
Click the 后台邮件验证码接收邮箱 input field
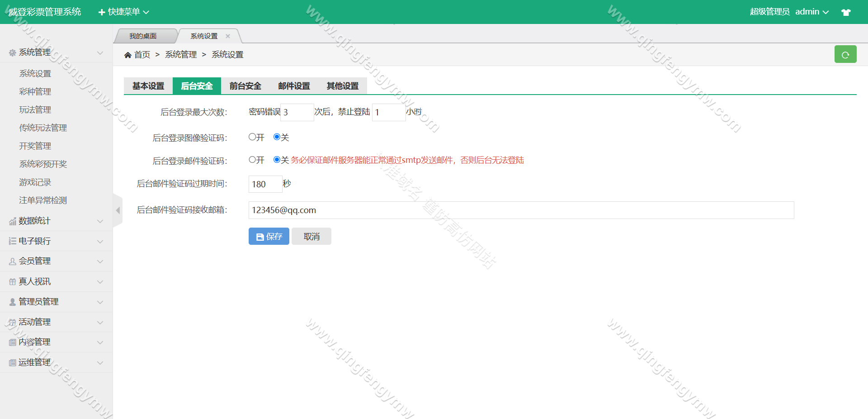[x=521, y=210]
